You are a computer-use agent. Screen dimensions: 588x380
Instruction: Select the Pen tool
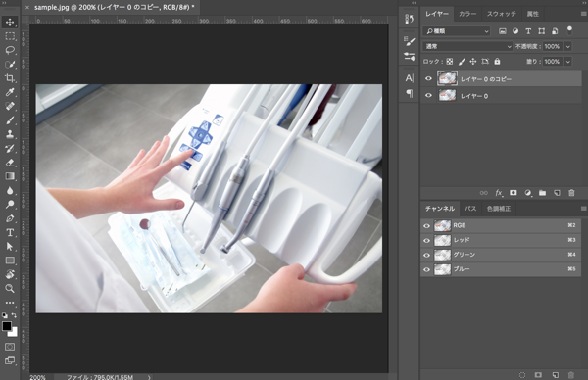point(10,218)
